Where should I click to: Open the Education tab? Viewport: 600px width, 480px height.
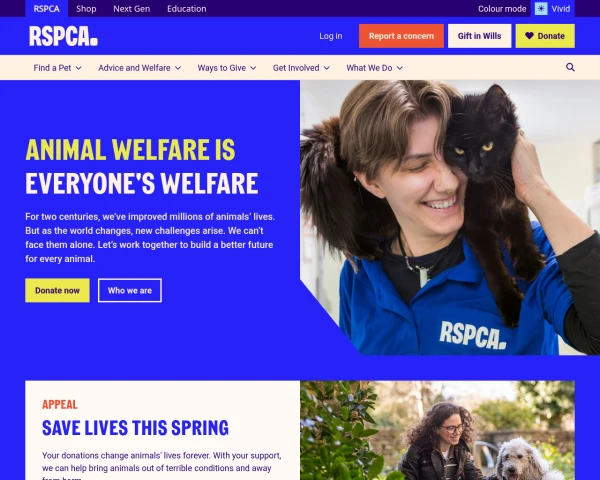187,8
